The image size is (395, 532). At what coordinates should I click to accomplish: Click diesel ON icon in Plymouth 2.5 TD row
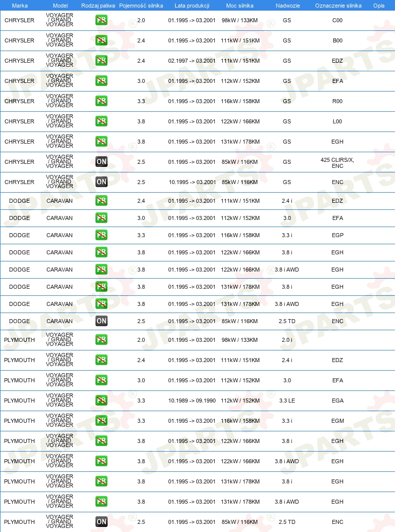(x=102, y=522)
